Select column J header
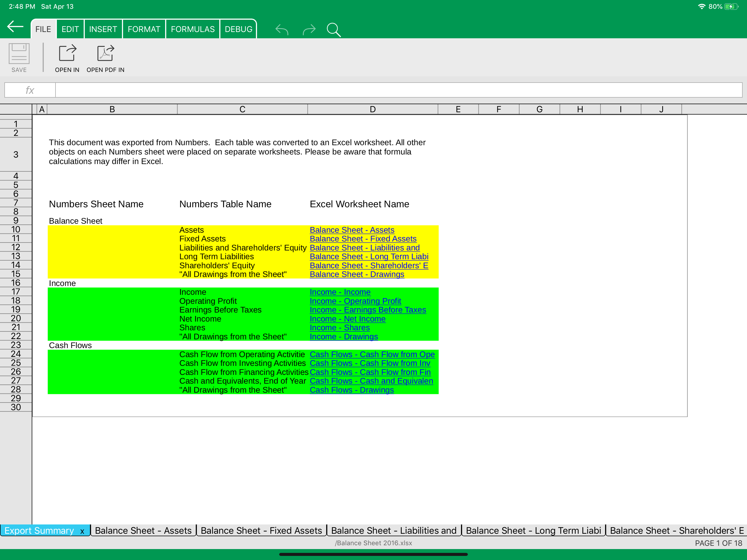747x560 pixels. click(661, 109)
